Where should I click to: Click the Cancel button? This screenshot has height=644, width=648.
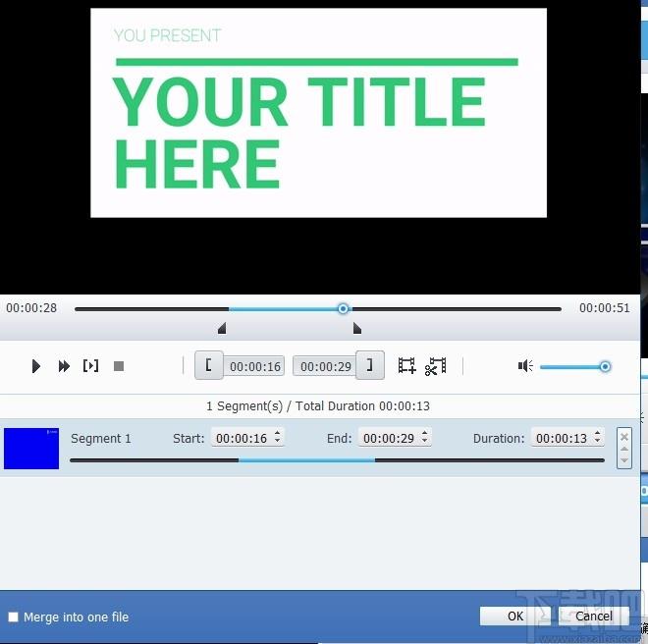pos(594,617)
